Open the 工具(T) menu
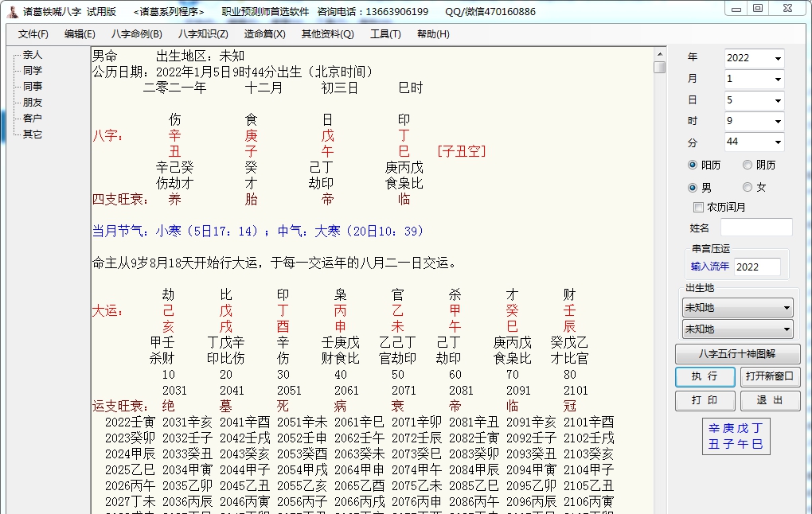 pos(385,34)
